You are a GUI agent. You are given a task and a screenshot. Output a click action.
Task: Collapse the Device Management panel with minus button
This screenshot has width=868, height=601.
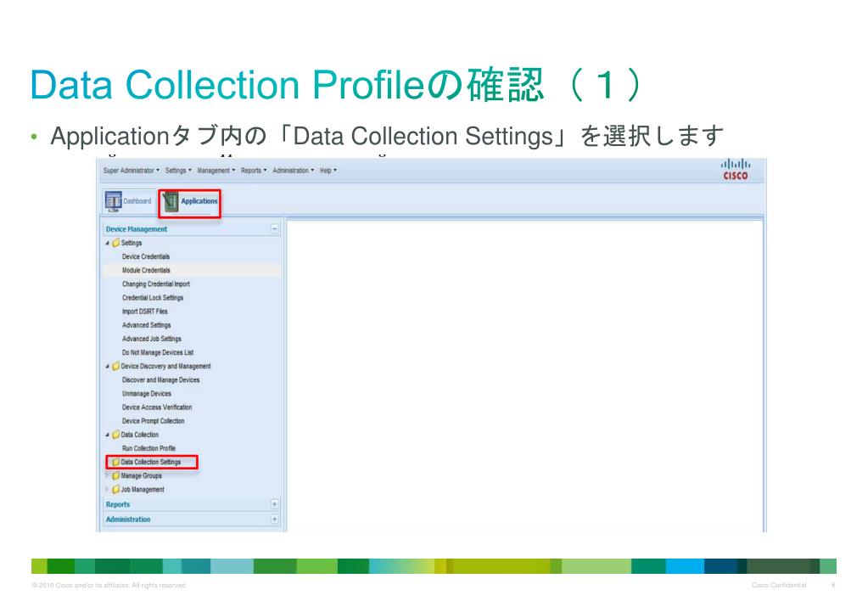pos(275,228)
